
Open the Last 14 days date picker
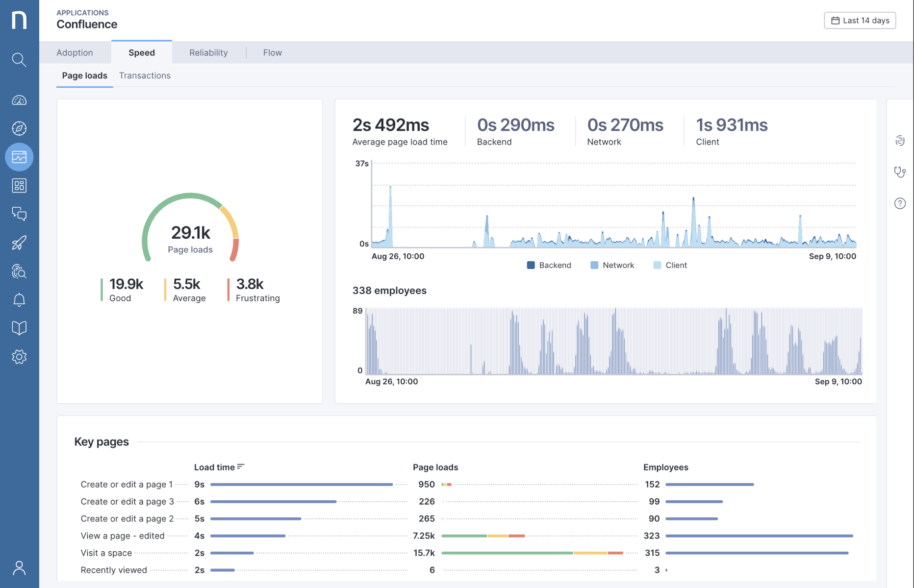tap(860, 20)
